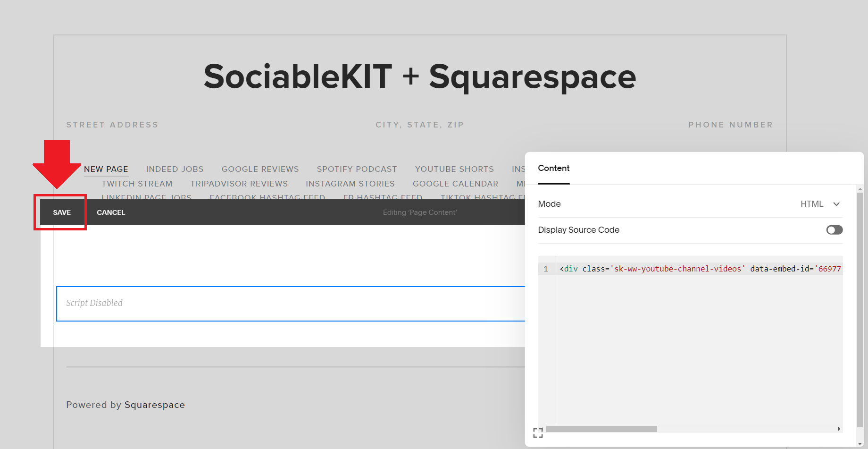Image resolution: width=868 pixels, height=449 pixels.
Task: Click the SAVE button
Action: tap(61, 212)
